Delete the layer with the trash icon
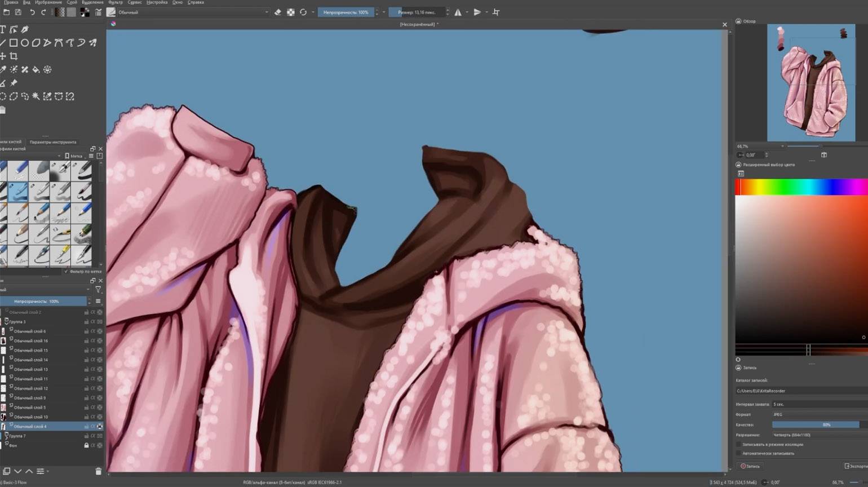 (x=98, y=471)
